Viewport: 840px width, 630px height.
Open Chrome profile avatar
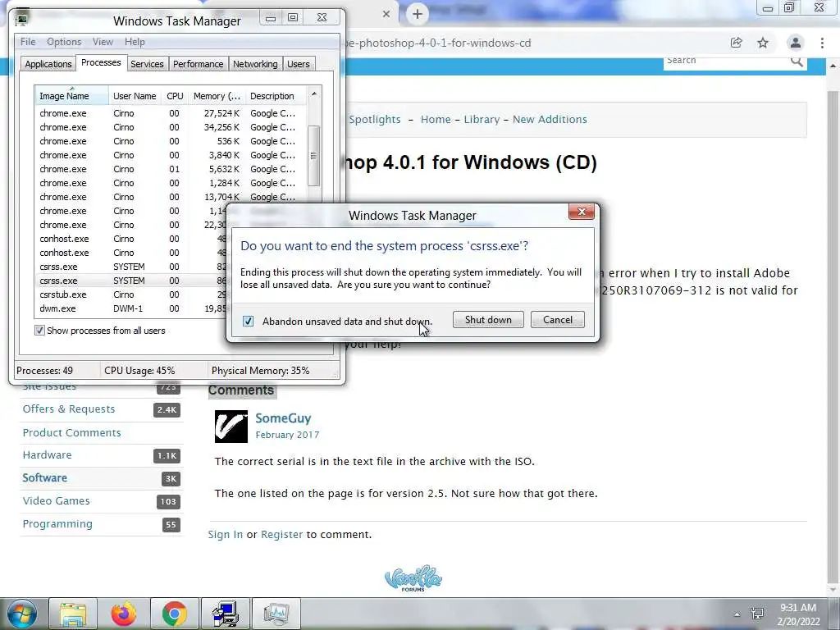(x=796, y=43)
